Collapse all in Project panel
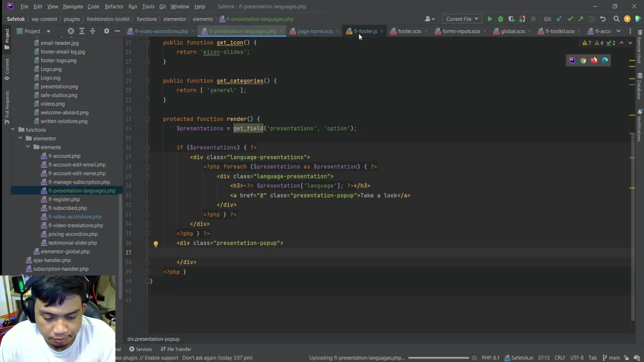Image resolution: width=644 pixels, height=362 pixels. 92,31
